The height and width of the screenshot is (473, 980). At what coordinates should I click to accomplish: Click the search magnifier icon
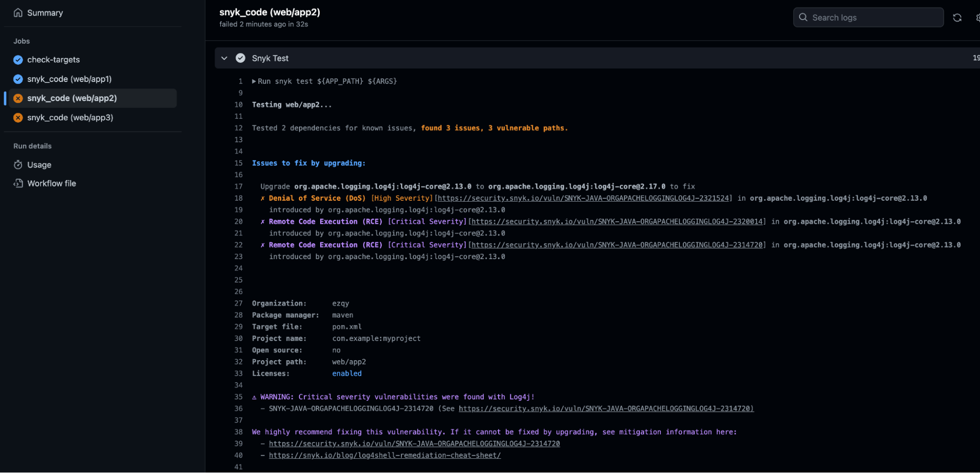[803, 18]
